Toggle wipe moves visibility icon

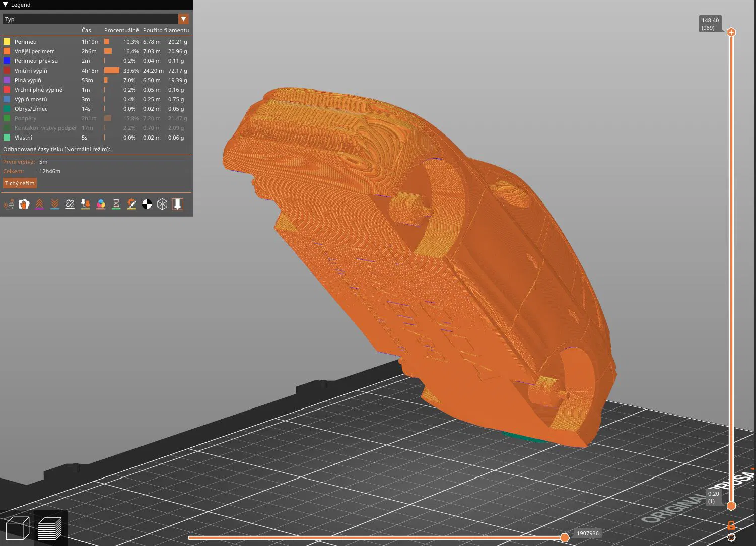click(x=24, y=204)
